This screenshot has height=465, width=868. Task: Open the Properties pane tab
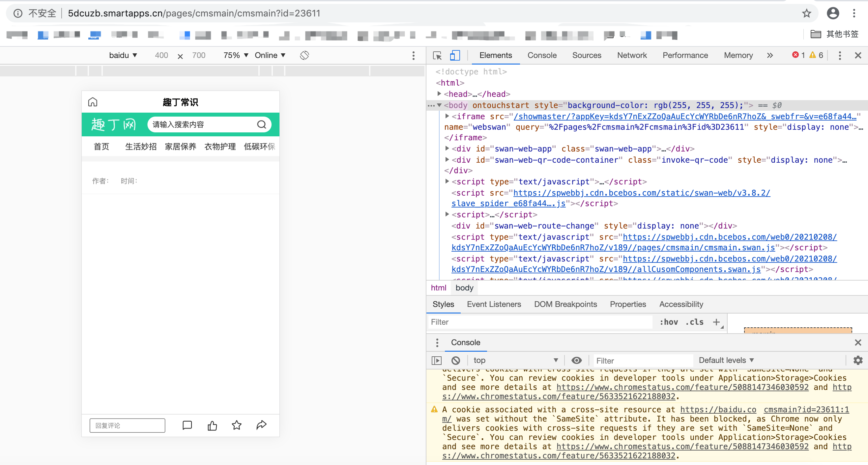tap(628, 304)
